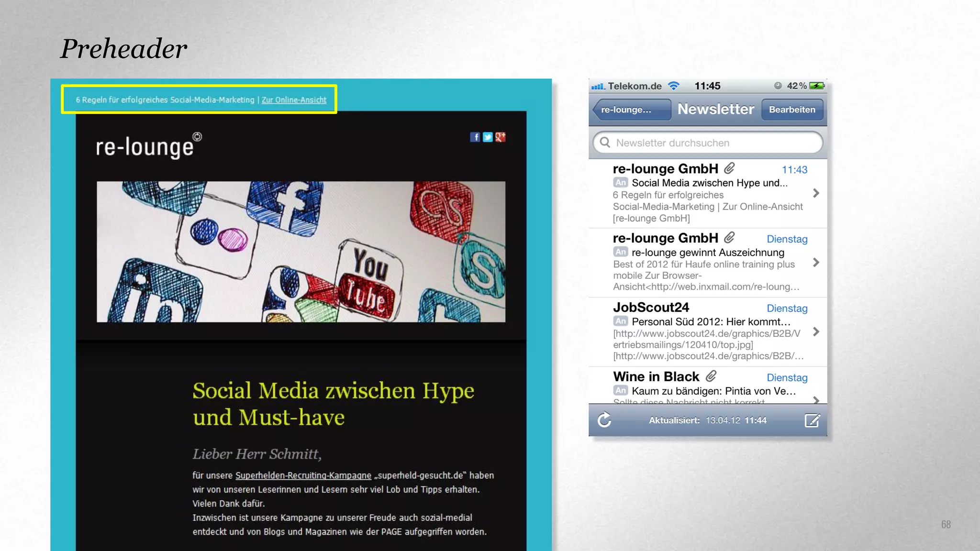Click the Zur Online-Ansicht link
Image resolution: width=980 pixels, height=551 pixels.
pos(294,100)
